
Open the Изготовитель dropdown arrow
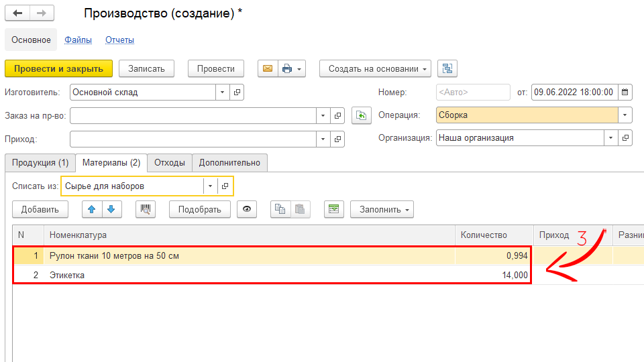click(x=221, y=93)
